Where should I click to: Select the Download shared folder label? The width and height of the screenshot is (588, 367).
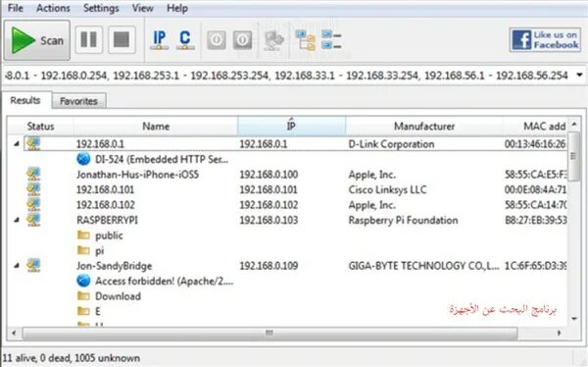tap(118, 296)
